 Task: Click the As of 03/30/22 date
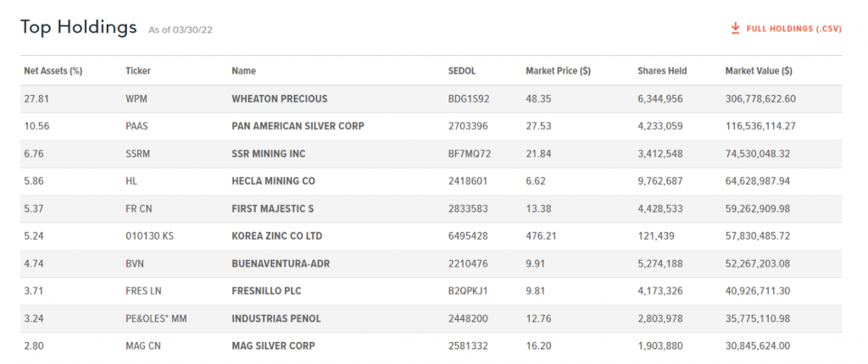click(x=180, y=30)
